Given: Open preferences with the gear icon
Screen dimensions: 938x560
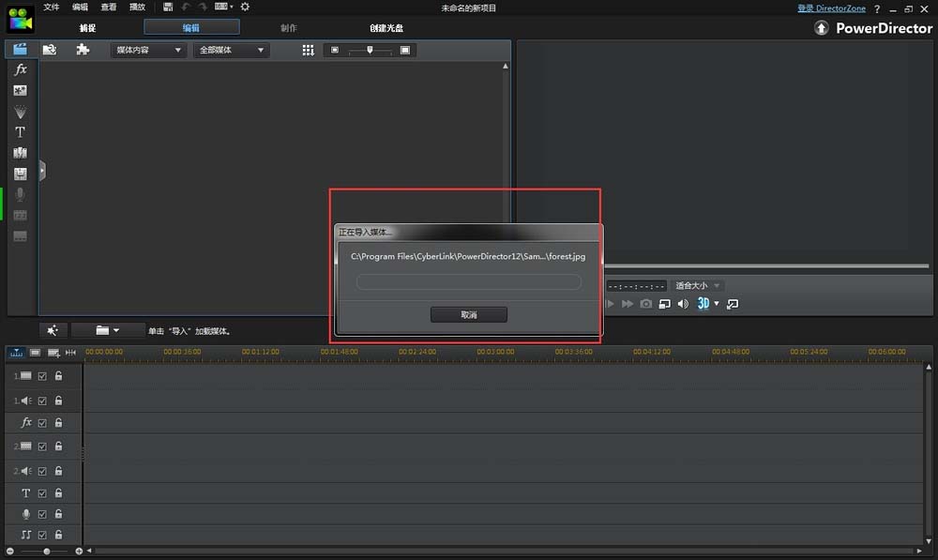Looking at the screenshot, I should coord(245,8).
